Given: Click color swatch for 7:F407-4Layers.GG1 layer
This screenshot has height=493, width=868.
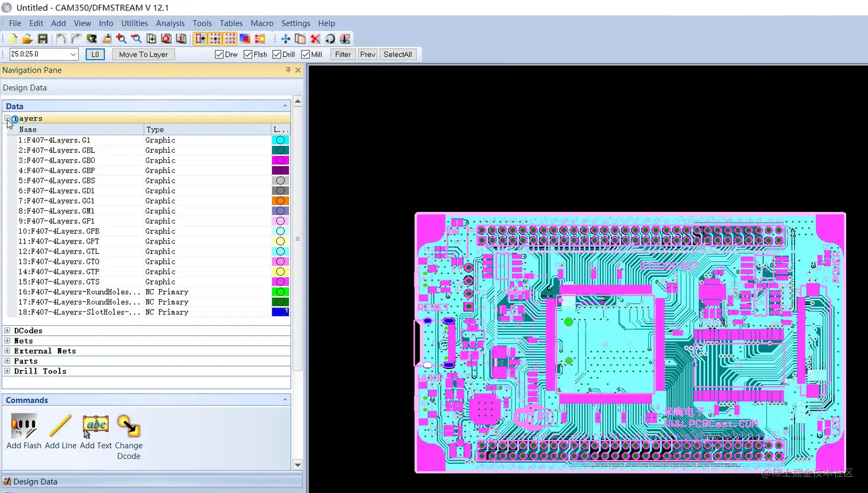Looking at the screenshot, I should (280, 201).
